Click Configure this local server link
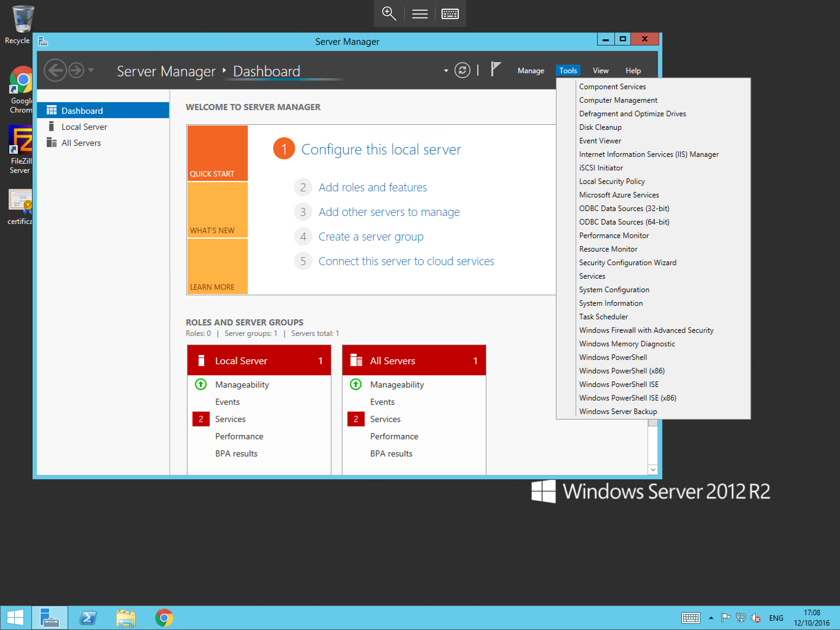Viewport: 840px width, 630px height. [381, 149]
